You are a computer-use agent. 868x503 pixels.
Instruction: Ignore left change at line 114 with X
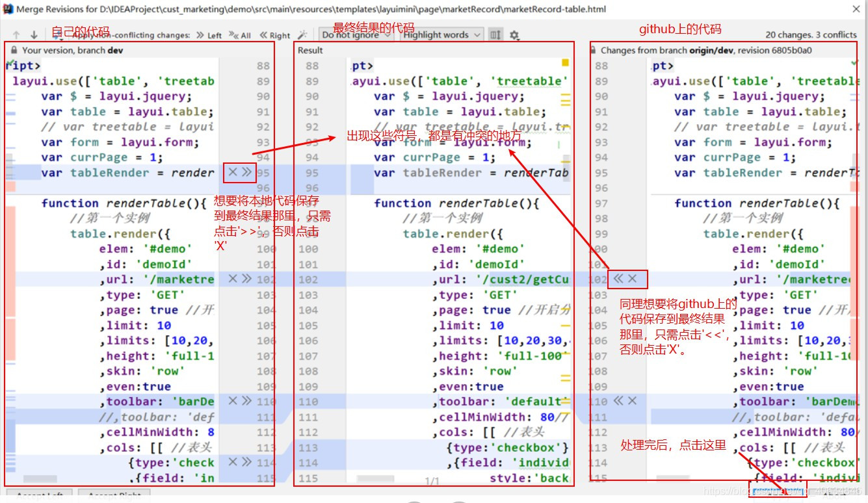pos(233,462)
